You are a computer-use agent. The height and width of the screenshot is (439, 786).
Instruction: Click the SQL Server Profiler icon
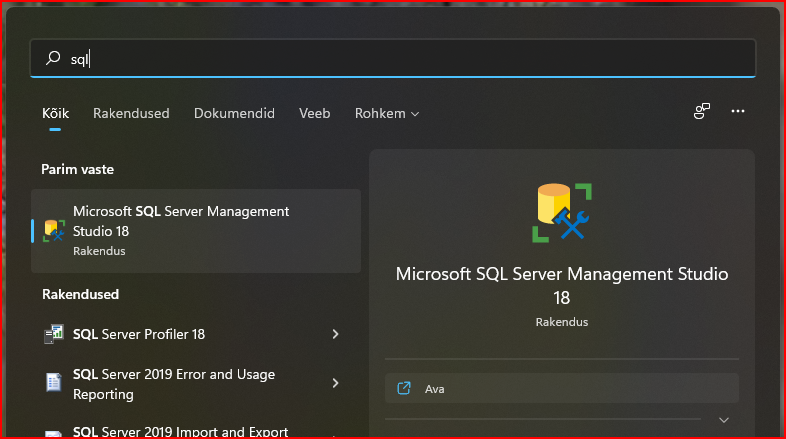click(x=54, y=334)
